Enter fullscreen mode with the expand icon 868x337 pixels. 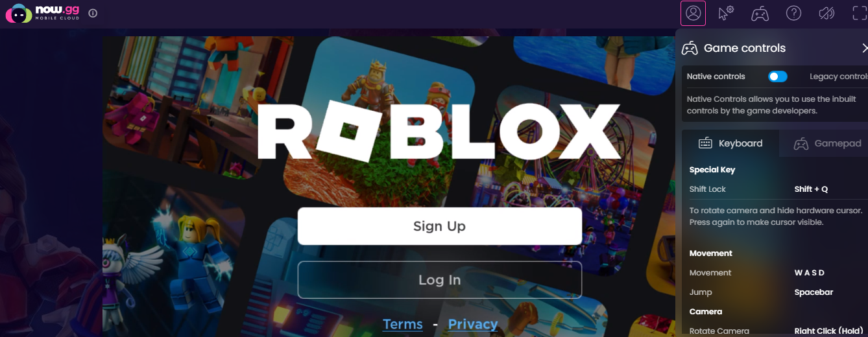(x=860, y=13)
